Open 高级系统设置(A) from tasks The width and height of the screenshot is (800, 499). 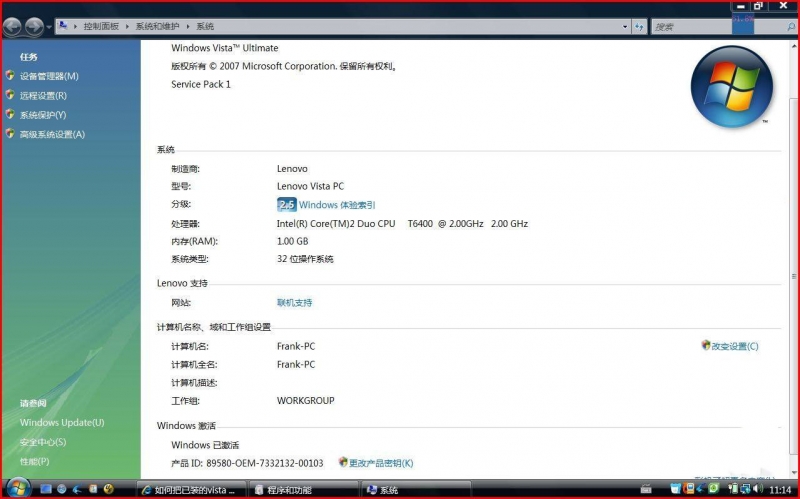pyautogui.click(x=52, y=134)
